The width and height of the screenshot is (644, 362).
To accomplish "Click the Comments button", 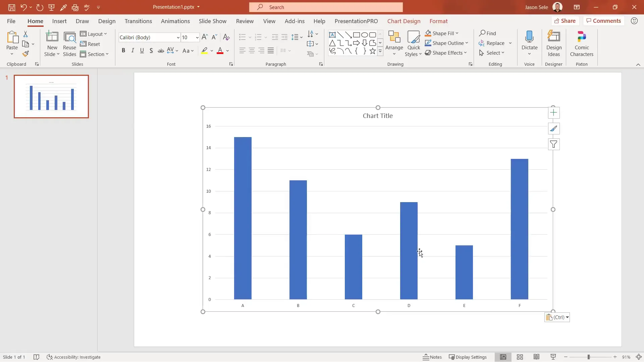I will pos(604,21).
